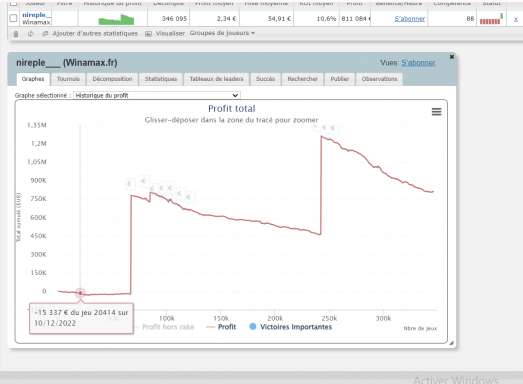
Task: Switch to the Graphes tab
Action: (x=33, y=79)
